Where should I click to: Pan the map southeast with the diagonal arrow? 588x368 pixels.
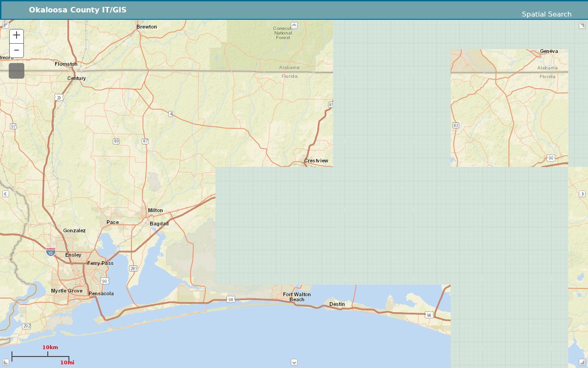(582, 362)
